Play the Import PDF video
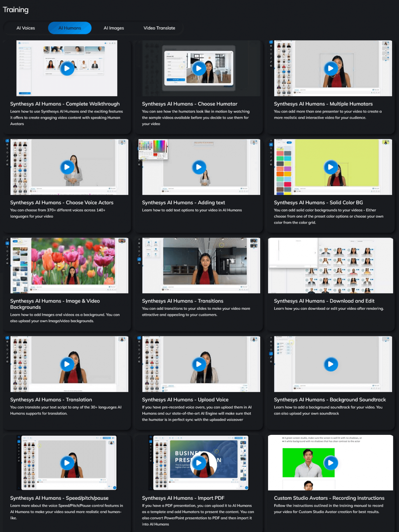This screenshot has height=532, width=399. [x=199, y=463]
